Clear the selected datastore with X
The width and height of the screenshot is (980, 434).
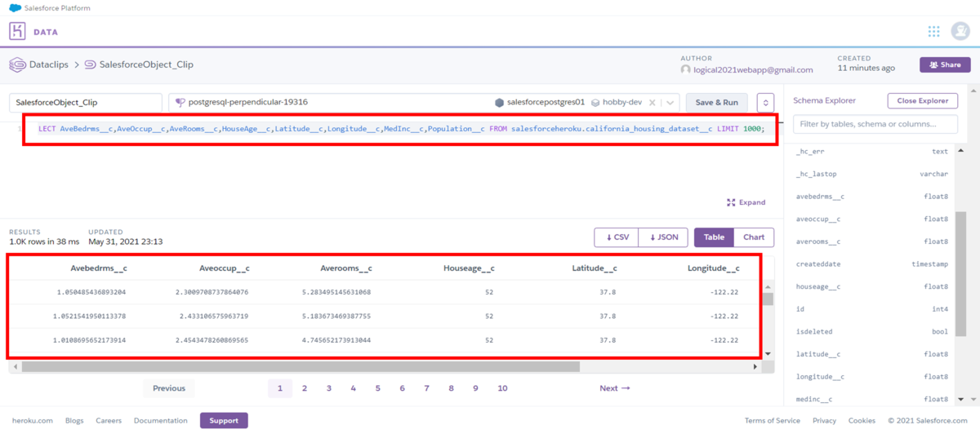click(x=652, y=103)
